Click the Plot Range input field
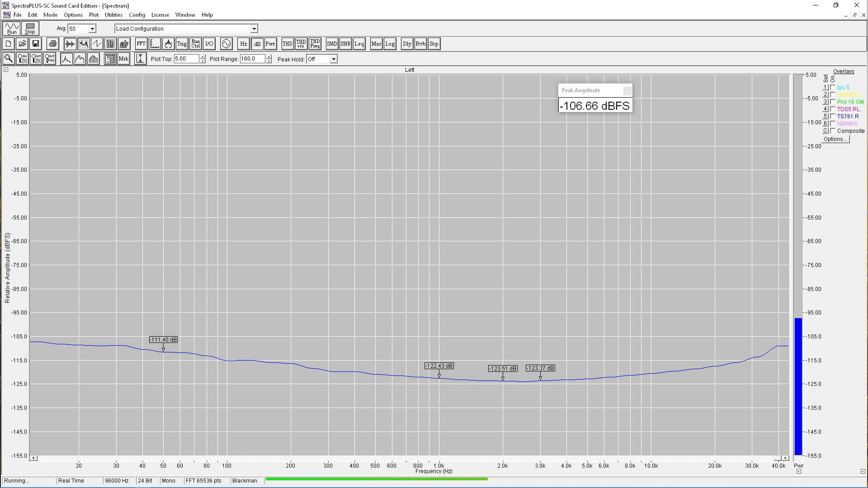This screenshot has width=868, height=488. point(252,59)
